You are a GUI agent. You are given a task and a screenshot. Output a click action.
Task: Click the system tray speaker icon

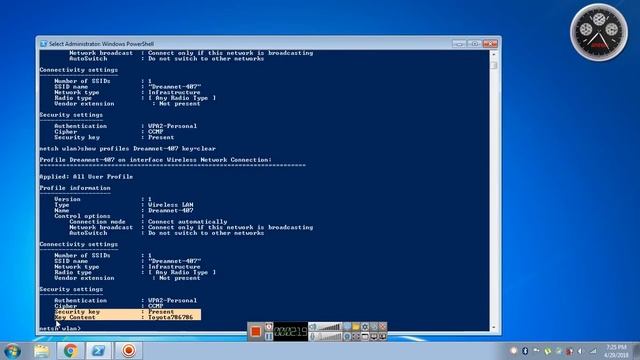[580, 351]
